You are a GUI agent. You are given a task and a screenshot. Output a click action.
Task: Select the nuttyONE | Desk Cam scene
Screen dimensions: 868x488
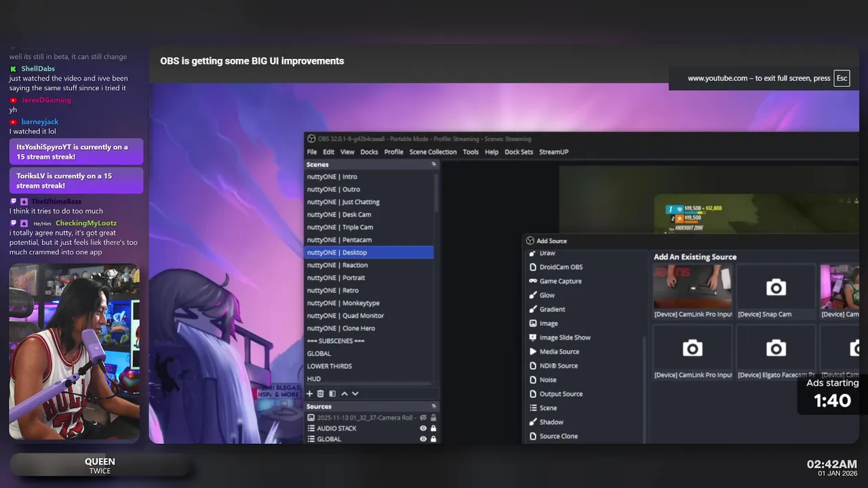369,215
